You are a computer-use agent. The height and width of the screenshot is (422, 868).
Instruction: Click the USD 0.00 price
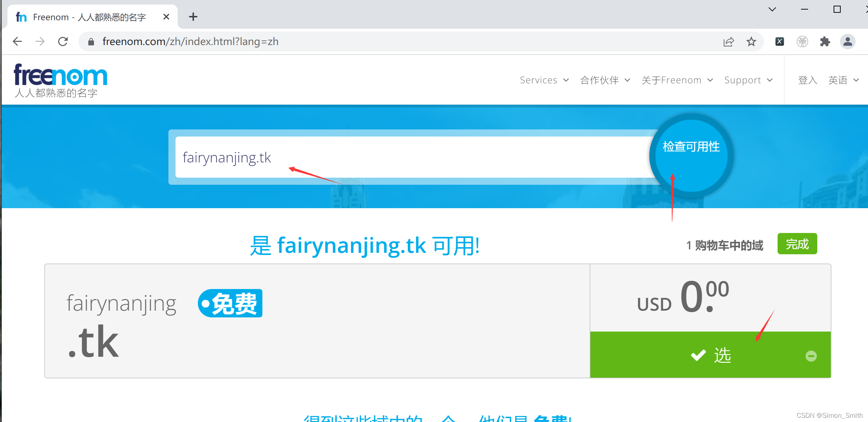click(x=683, y=297)
